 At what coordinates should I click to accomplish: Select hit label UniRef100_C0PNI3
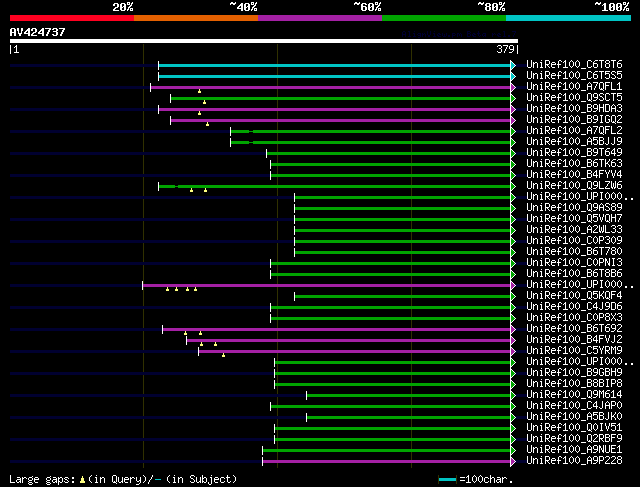tap(574, 263)
